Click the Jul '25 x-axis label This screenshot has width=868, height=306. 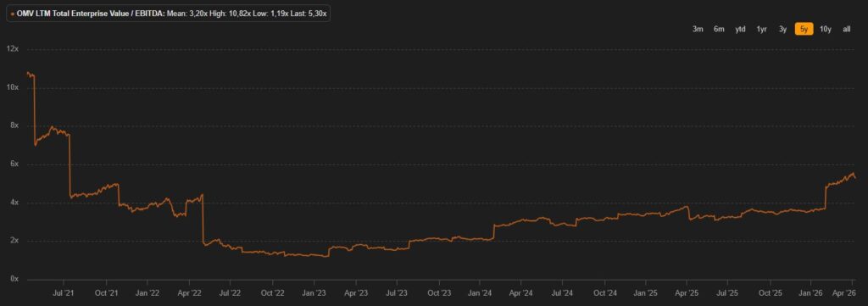point(728,292)
